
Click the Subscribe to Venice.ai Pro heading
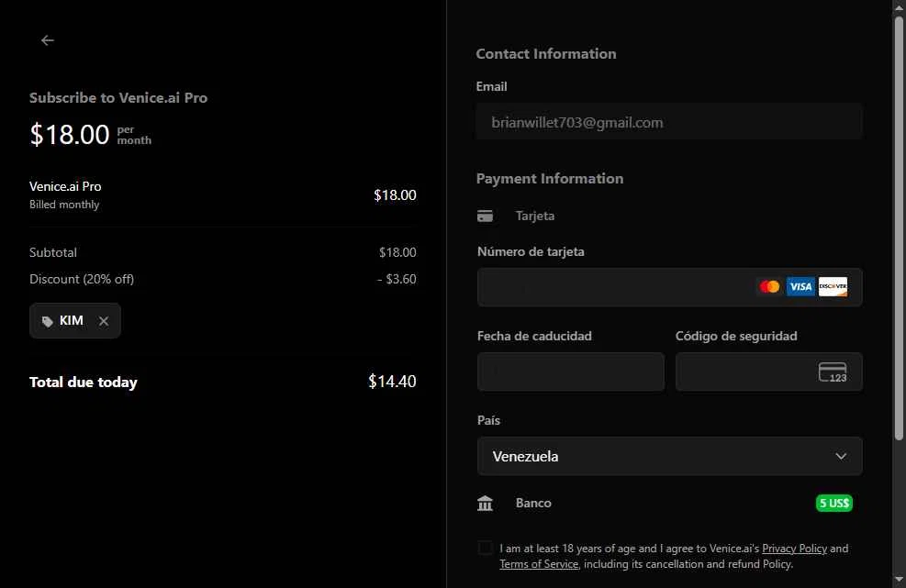(118, 97)
